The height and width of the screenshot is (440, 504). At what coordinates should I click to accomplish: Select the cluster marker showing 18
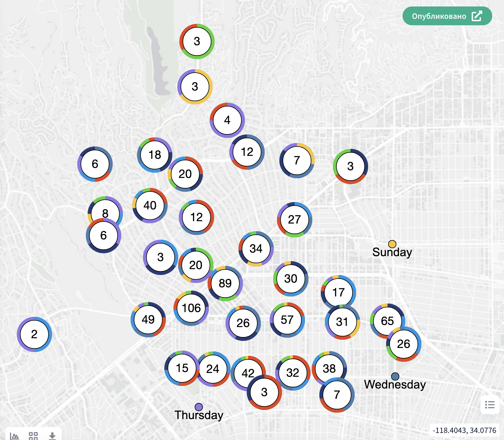click(x=154, y=154)
